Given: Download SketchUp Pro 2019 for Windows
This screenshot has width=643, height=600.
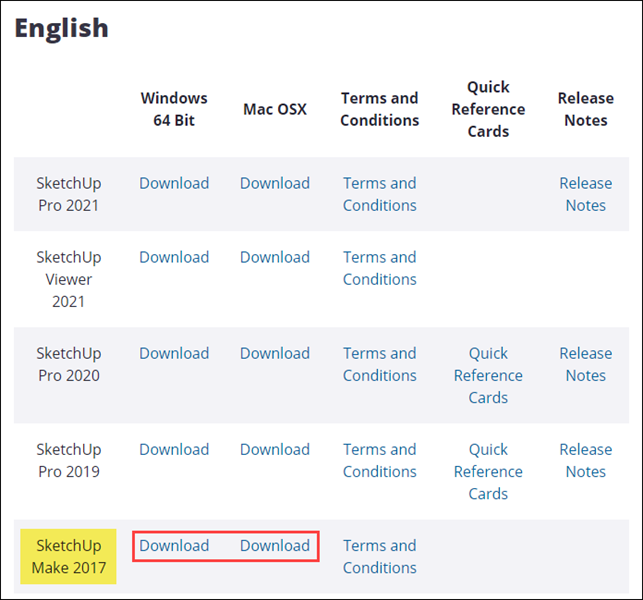Looking at the screenshot, I should 174,449.
